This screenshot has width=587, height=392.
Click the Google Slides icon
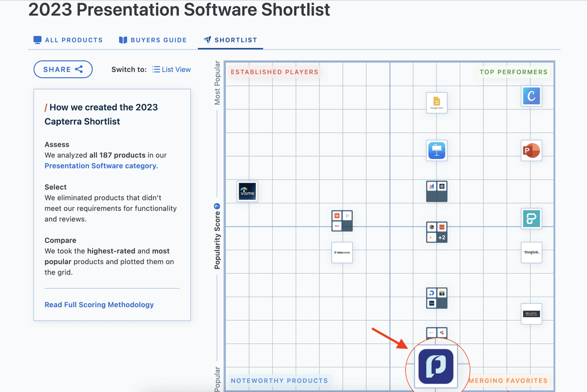pyautogui.click(x=436, y=102)
